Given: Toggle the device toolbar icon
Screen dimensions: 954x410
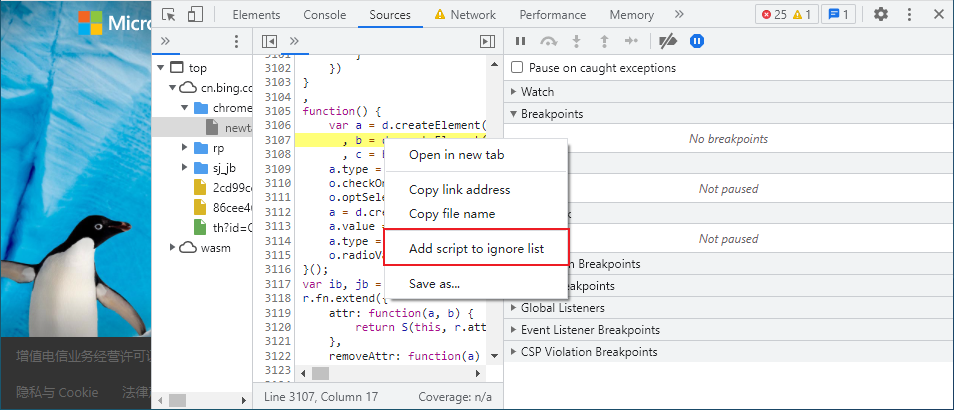Looking at the screenshot, I should [x=195, y=15].
